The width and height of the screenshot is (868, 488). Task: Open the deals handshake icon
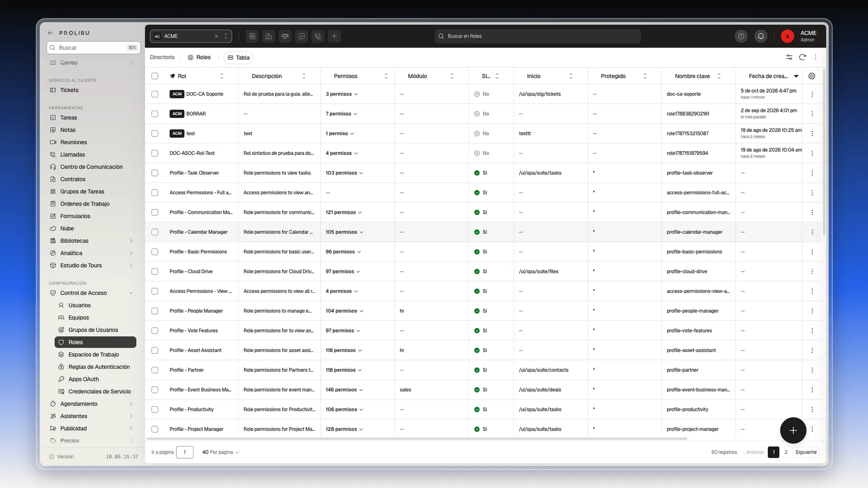click(285, 36)
